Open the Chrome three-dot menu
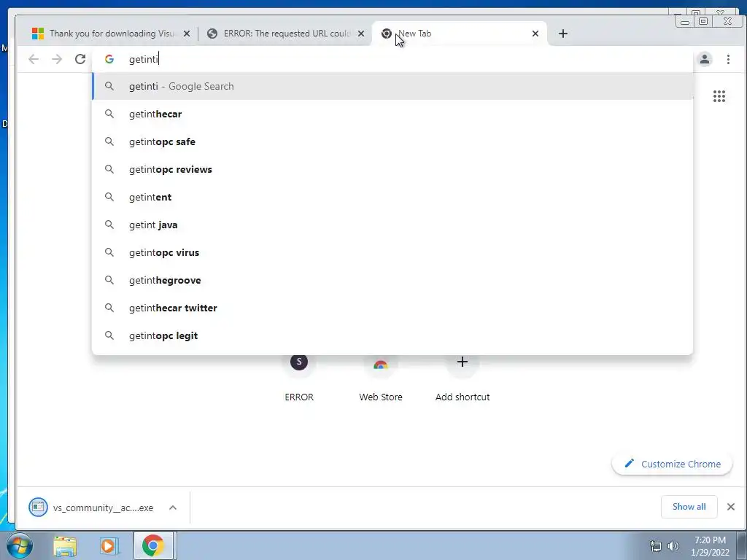Image resolution: width=747 pixels, height=560 pixels. coord(728,59)
